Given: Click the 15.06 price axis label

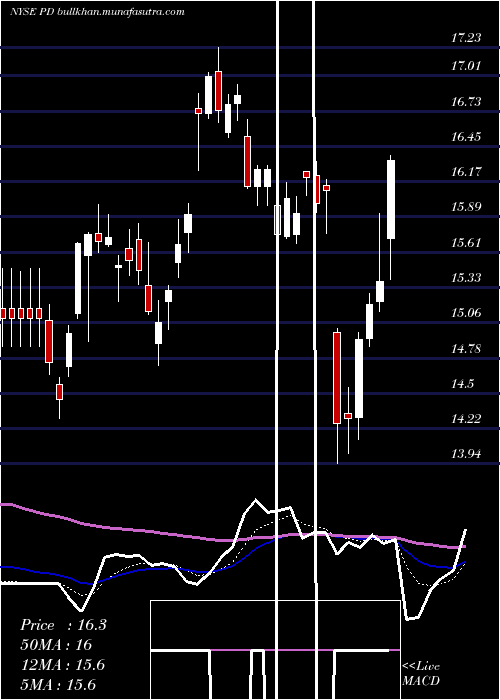Looking at the screenshot, I should pos(466,312).
